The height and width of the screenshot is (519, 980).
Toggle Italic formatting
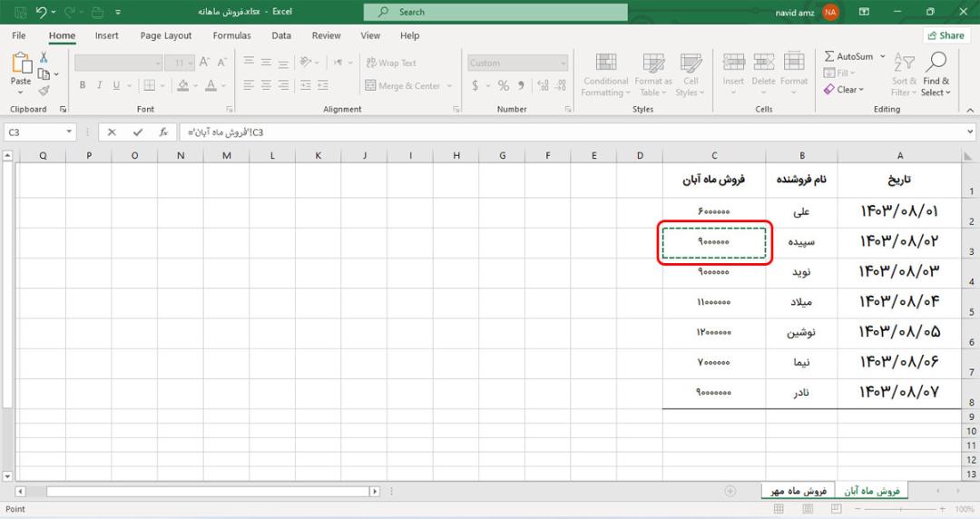(x=100, y=85)
